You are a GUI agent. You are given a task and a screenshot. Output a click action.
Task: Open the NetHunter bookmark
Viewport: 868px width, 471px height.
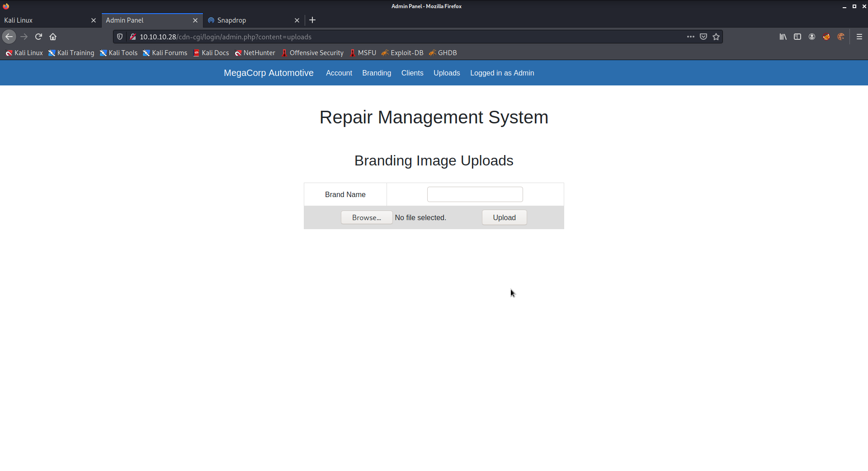tap(255, 53)
